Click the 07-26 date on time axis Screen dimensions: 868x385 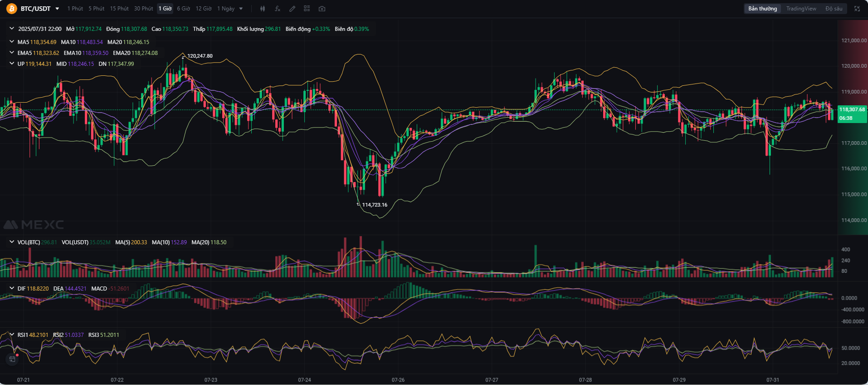[398, 380]
